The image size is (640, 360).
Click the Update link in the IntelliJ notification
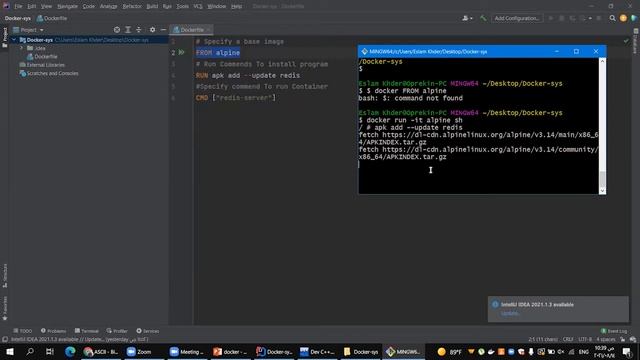coord(510,313)
